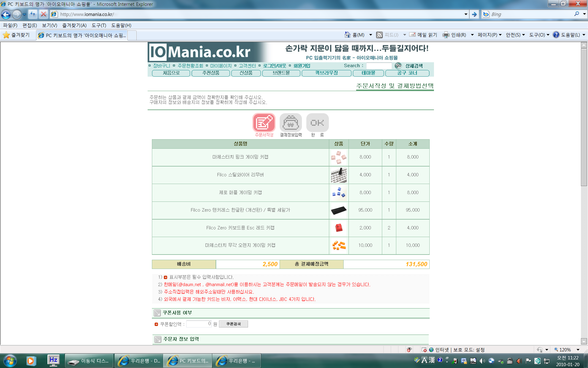Open the media player taskbar icon
This screenshot has height=368, width=588.
click(31, 361)
